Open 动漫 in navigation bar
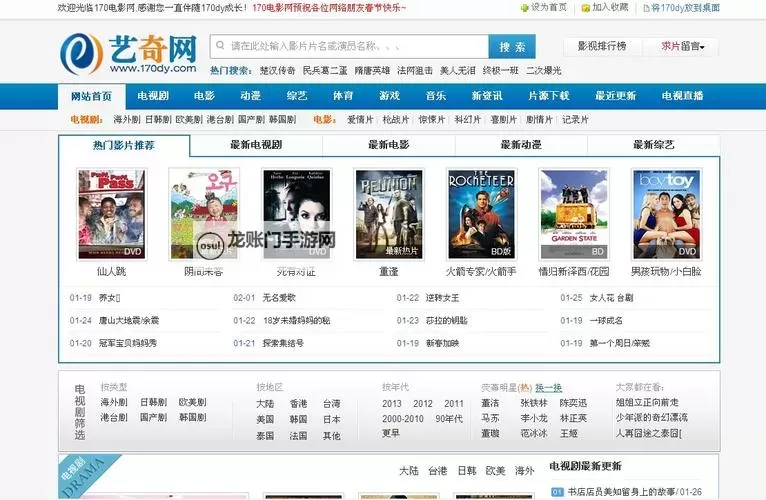 click(x=251, y=96)
